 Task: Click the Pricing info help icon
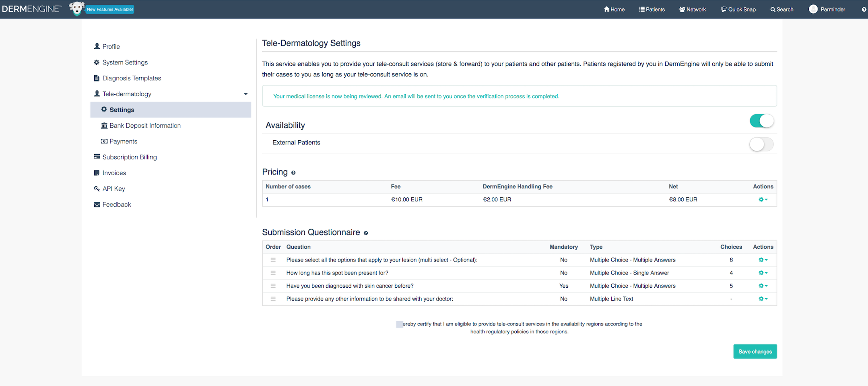point(293,173)
